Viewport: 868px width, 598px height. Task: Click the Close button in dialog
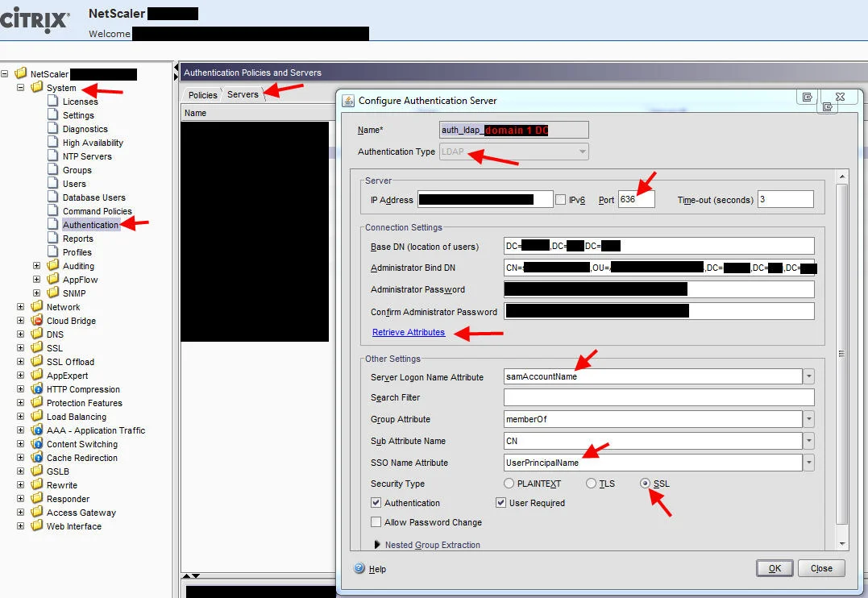[821, 568]
